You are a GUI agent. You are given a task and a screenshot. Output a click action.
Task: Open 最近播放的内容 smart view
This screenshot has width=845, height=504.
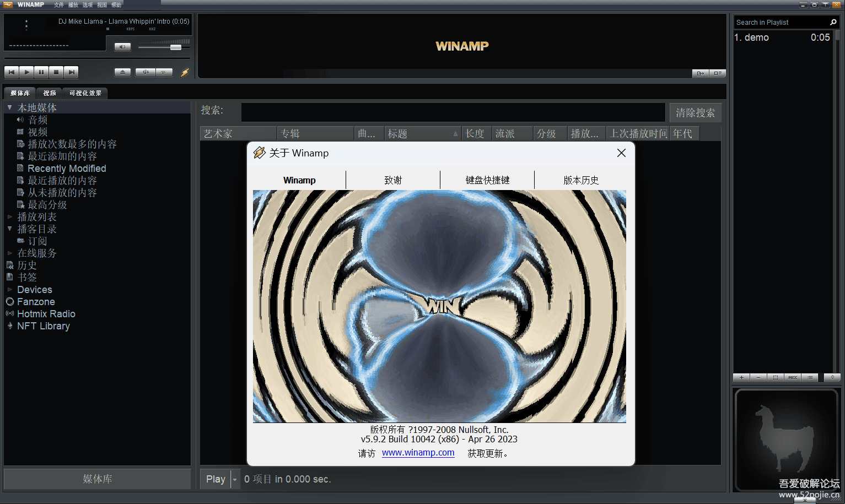click(x=62, y=180)
